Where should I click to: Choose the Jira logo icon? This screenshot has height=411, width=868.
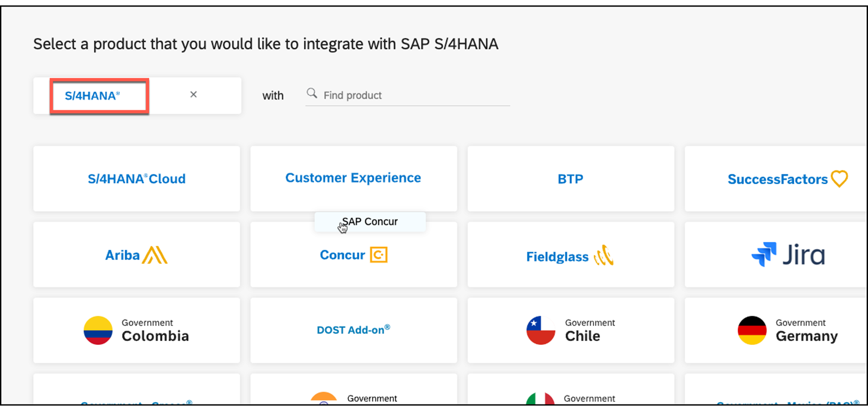point(764,254)
